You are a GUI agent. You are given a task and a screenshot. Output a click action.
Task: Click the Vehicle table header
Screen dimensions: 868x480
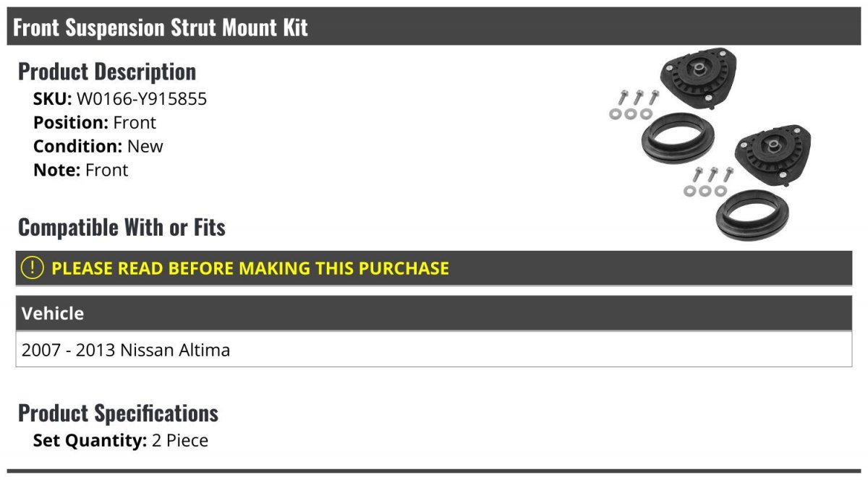click(434, 313)
